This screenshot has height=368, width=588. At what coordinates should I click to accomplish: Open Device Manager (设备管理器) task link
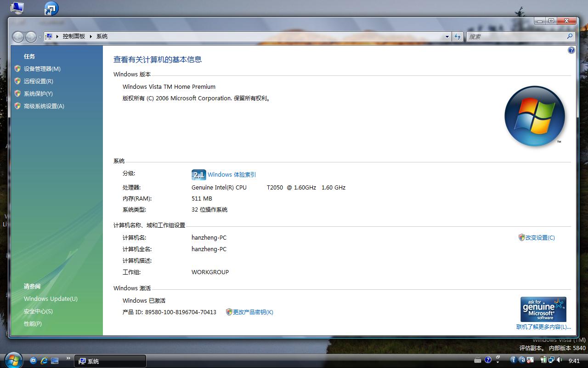42,69
